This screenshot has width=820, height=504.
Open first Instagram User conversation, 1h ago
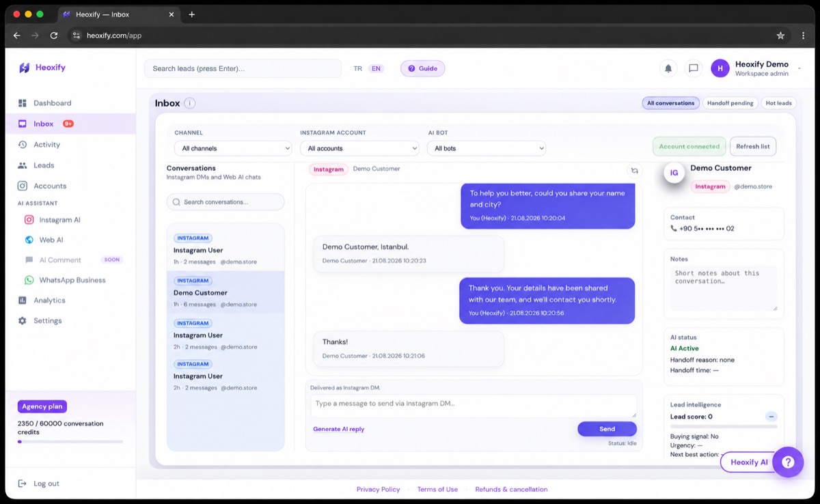[x=225, y=250]
